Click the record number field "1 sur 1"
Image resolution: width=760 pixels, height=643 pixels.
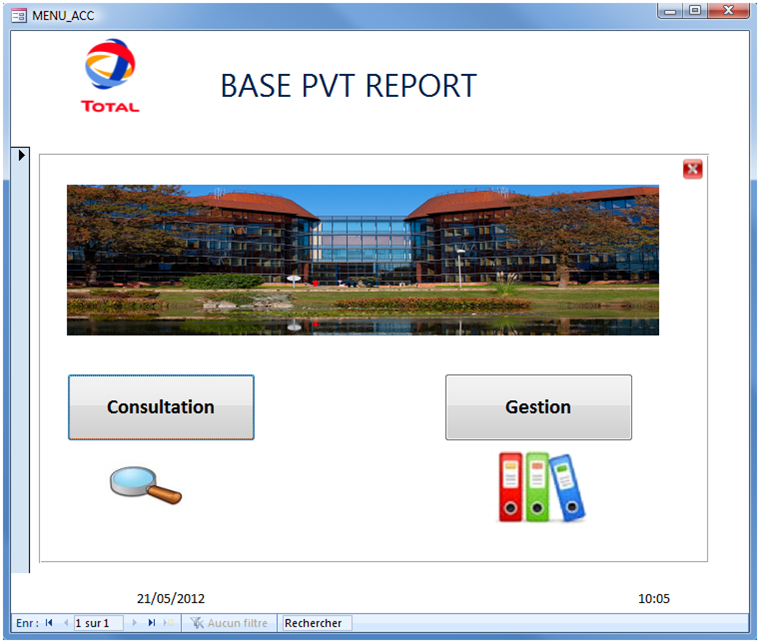click(98, 623)
